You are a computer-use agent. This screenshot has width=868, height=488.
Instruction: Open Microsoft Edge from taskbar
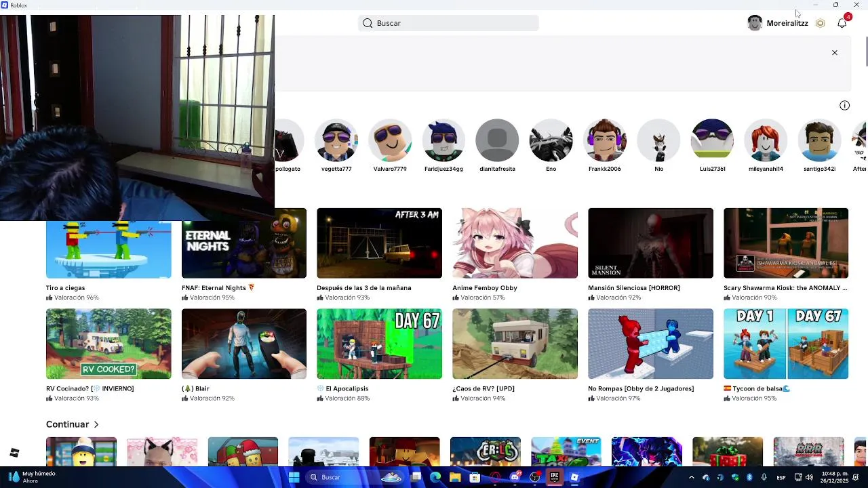(x=435, y=477)
